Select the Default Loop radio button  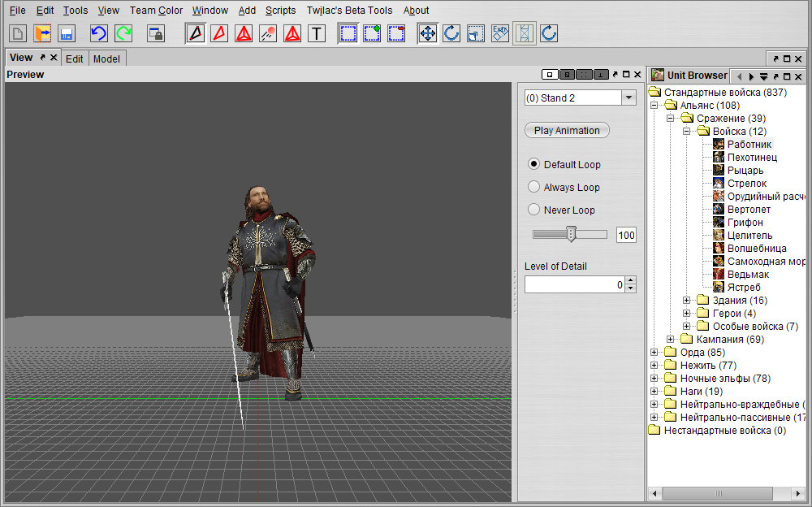[x=533, y=164]
